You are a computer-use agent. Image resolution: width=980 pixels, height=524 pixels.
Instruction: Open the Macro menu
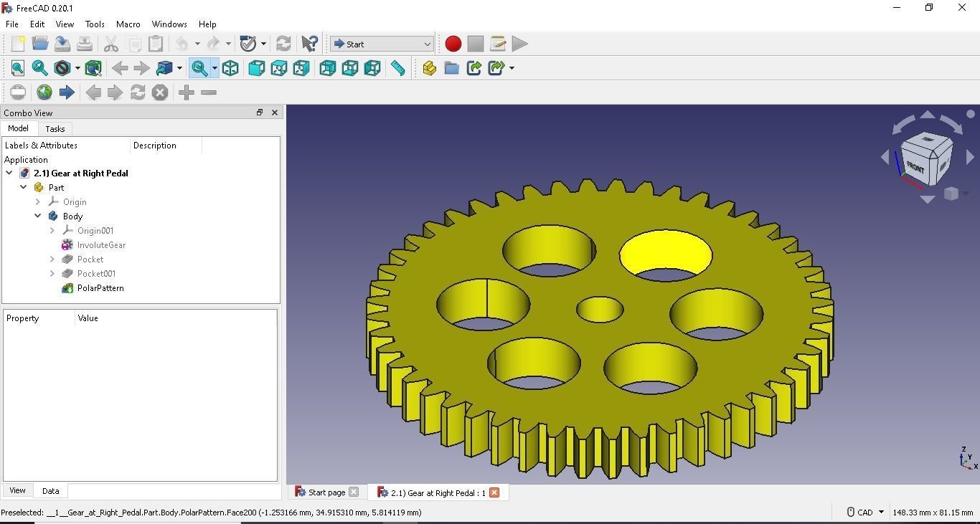click(x=128, y=24)
